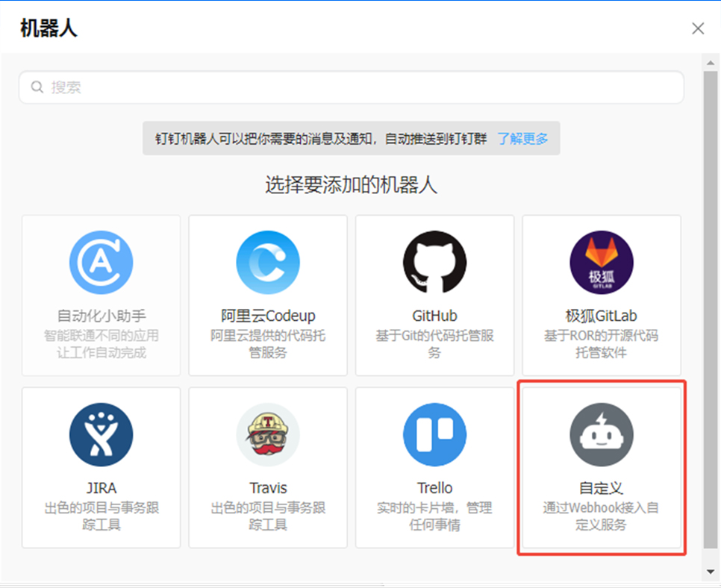This screenshot has height=588, width=721.
Task: Pick the 极狐GitLab fox icon
Action: (602, 263)
